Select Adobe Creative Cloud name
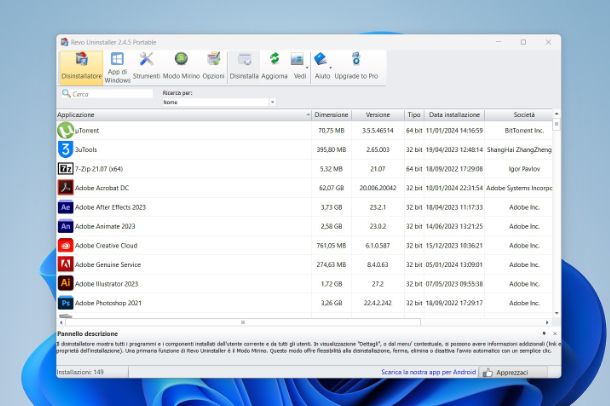610x406 pixels. click(x=106, y=245)
